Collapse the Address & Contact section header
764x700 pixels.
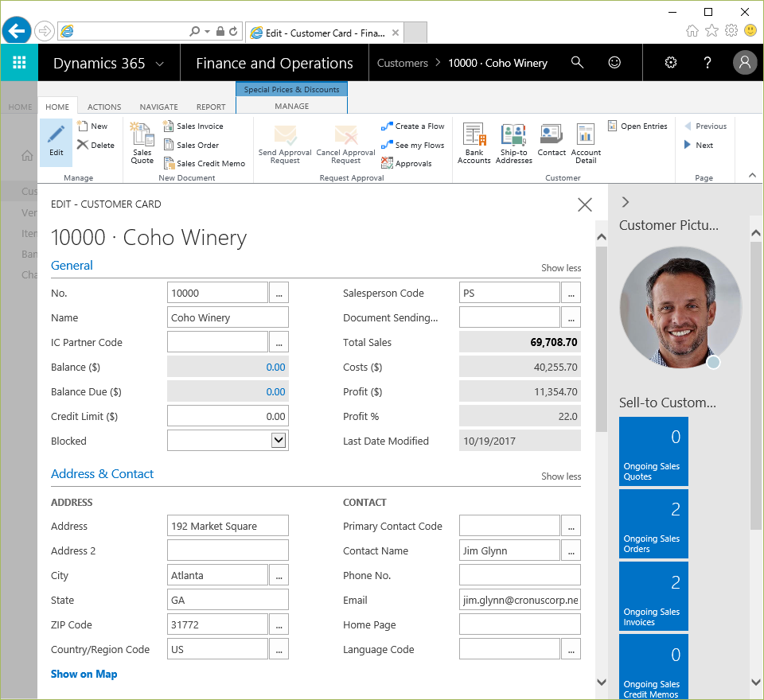pos(103,473)
